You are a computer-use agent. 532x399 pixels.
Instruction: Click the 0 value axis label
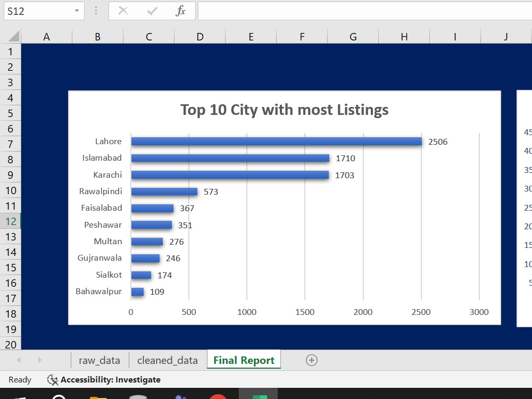(131, 312)
